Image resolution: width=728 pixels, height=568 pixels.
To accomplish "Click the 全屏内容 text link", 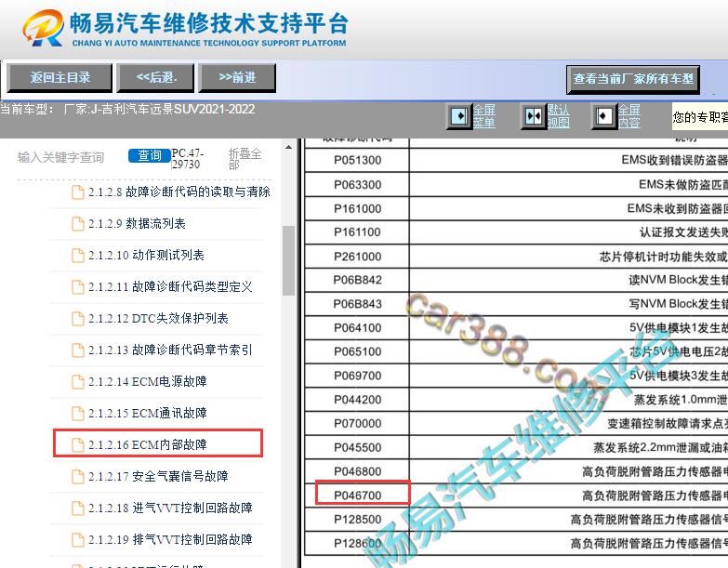I will click(629, 116).
